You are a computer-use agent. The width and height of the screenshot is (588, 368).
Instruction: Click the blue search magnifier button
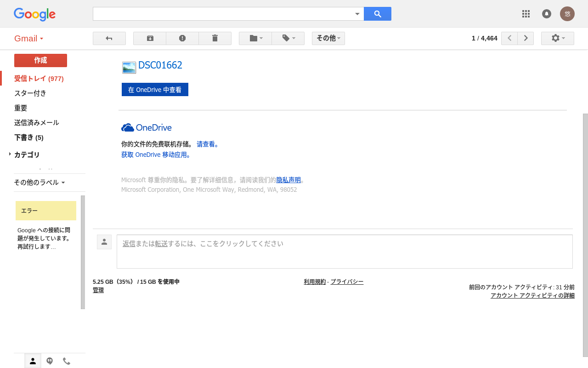(x=378, y=14)
